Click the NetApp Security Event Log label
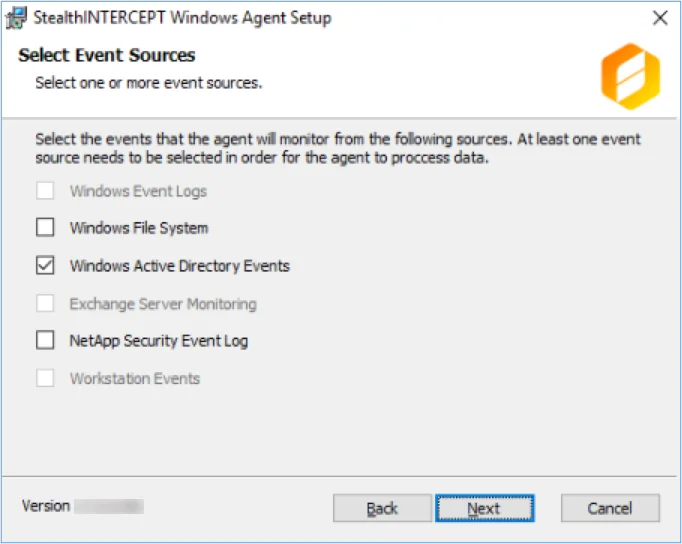The width and height of the screenshot is (682, 544). pos(159,340)
